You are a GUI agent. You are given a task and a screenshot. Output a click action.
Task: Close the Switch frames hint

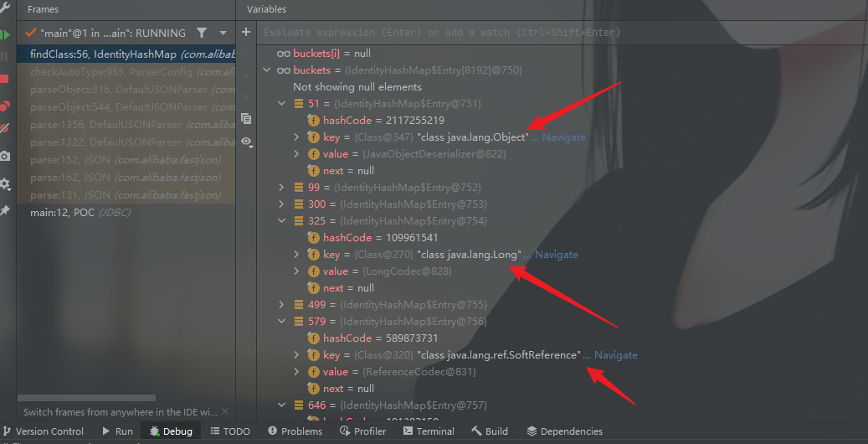click(225, 411)
